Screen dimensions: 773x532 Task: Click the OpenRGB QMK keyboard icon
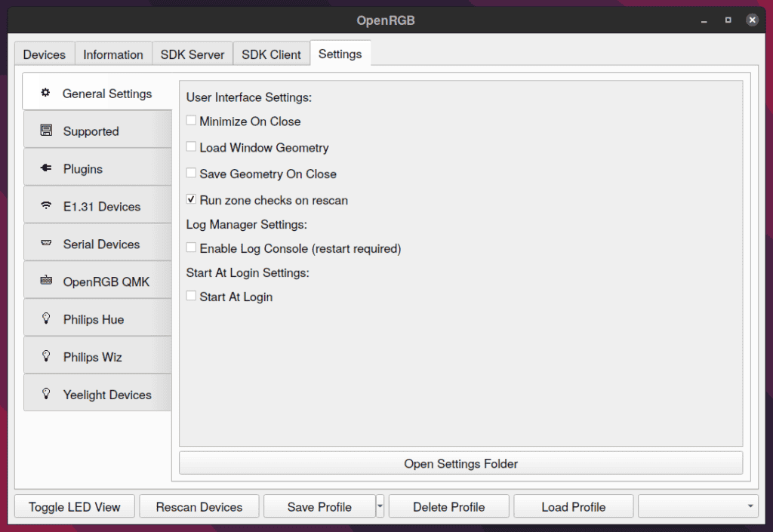46,280
